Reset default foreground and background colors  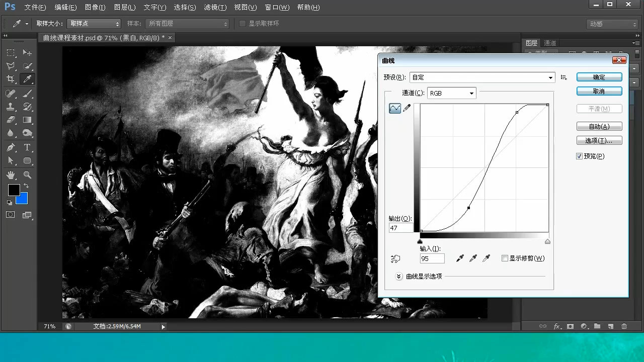pos(10,202)
